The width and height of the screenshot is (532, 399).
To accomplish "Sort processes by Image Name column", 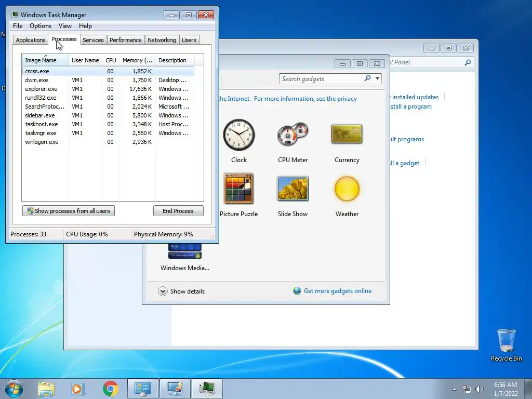I will click(45, 60).
